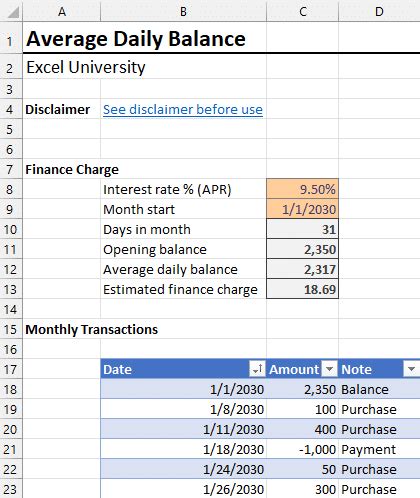
Task: Select the 1/18/2030 date cell
Action: click(x=183, y=449)
